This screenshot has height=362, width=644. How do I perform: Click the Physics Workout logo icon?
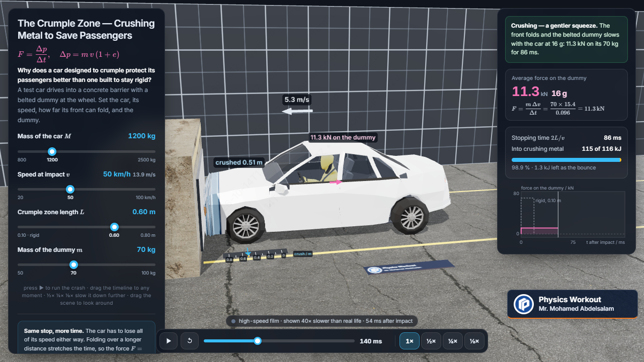tap(524, 304)
